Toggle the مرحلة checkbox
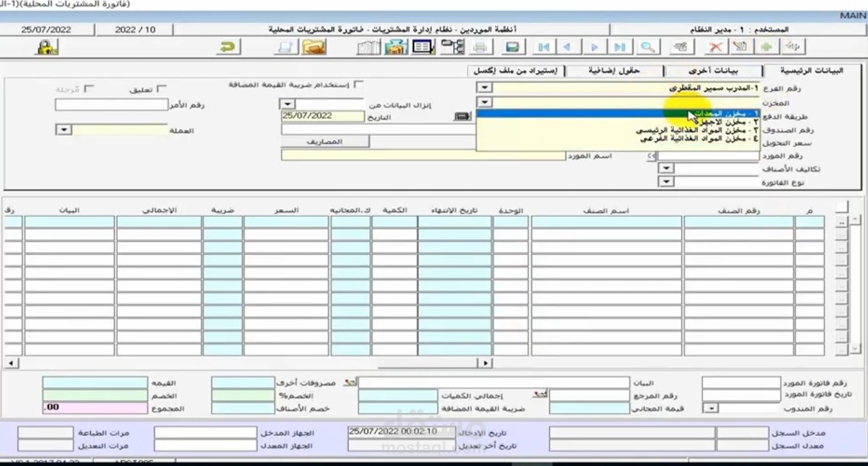 point(88,89)
